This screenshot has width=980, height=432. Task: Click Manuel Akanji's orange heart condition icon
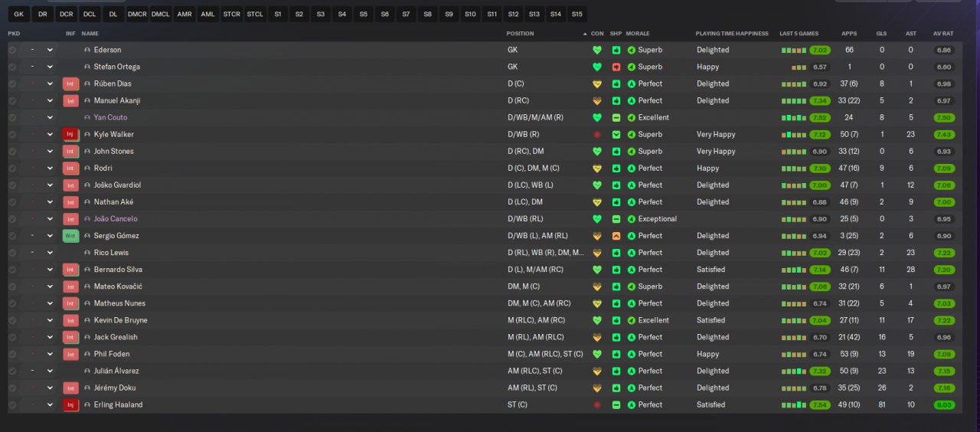tap(597, 100)
